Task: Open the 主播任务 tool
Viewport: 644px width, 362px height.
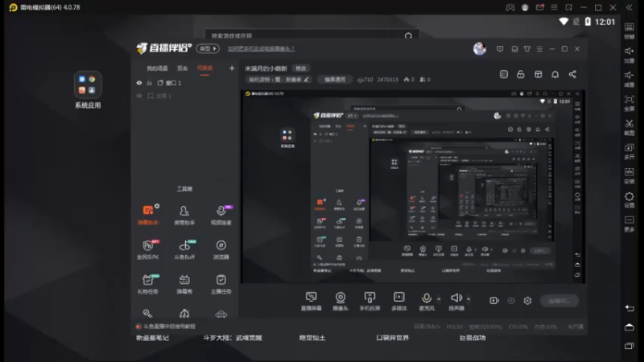Action: pos(221,284)
